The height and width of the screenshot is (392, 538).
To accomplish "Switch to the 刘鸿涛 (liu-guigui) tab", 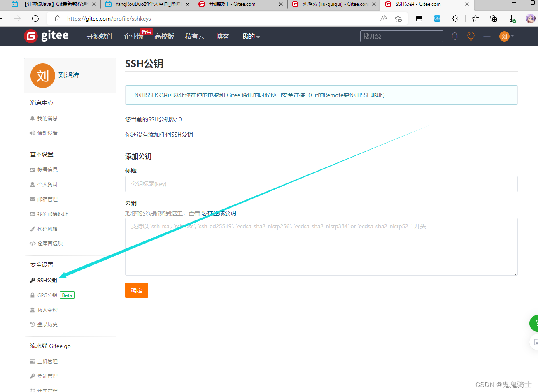I will (334, 4).
